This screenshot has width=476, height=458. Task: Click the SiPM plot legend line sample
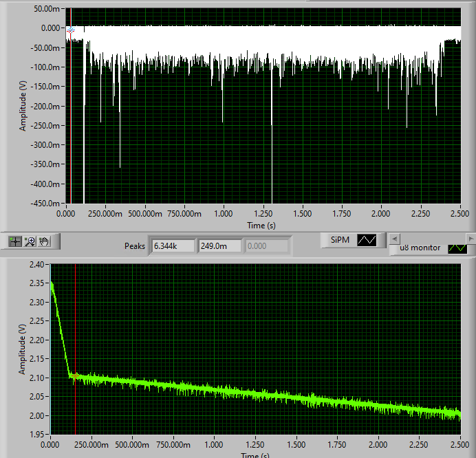pyautogui.click(x=367, y=240)
